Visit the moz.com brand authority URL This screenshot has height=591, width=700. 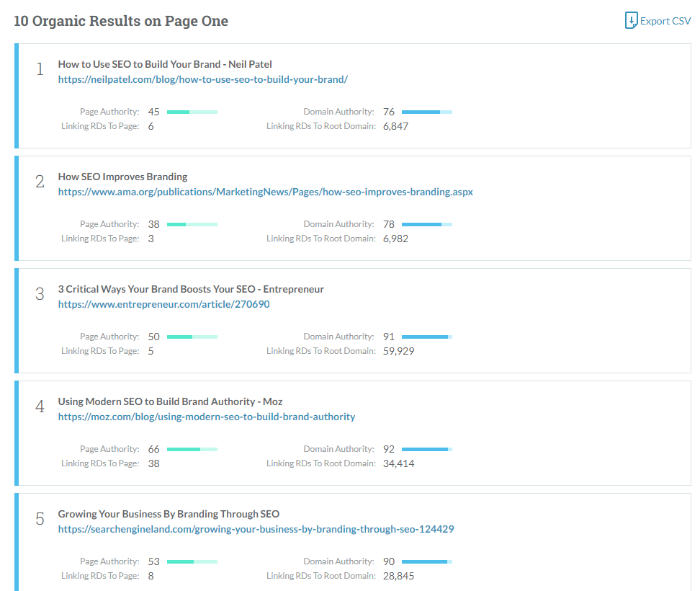point(206,417)
